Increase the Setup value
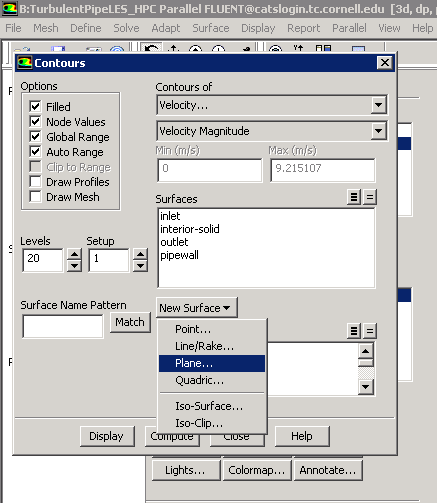This screenshot has width=437, height=503. pyautogui.click(x=140, y=255)
